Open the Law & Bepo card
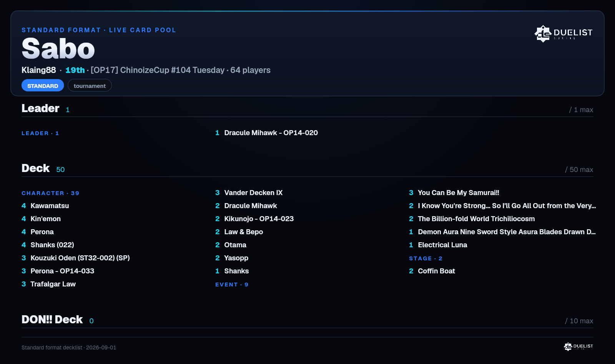The image size is (615, 364). click(x=239, y=232)
